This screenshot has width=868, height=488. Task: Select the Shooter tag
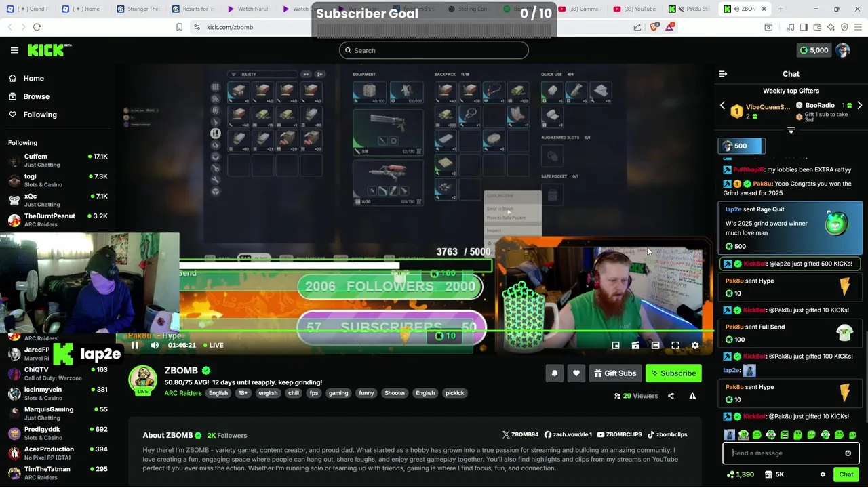point(395,393)
